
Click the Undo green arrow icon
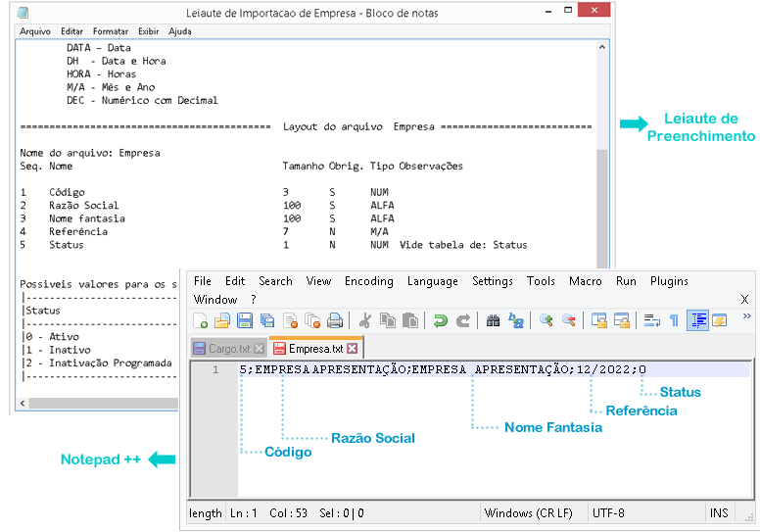point(441,320)
